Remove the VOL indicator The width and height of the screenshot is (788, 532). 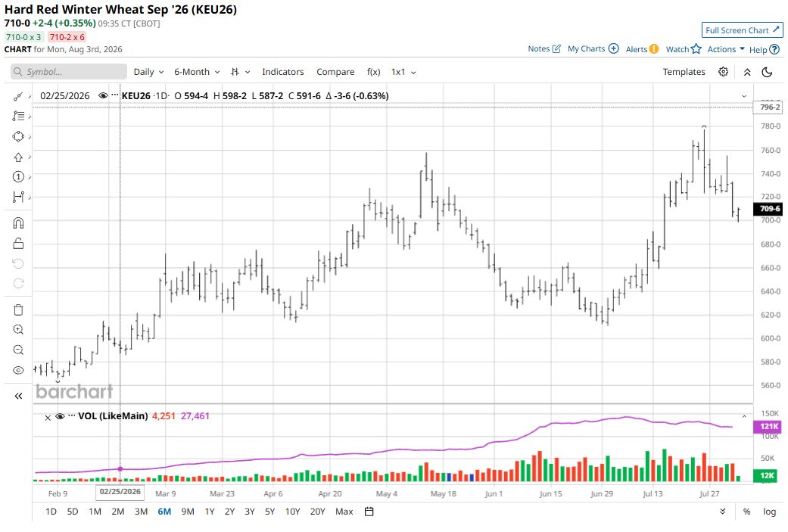pos(48,417)
